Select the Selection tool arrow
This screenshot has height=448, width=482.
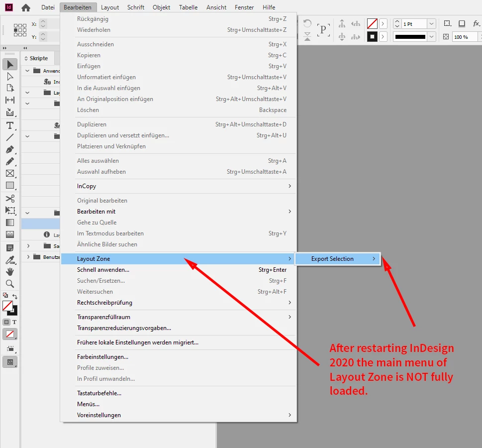pos(10,64)
